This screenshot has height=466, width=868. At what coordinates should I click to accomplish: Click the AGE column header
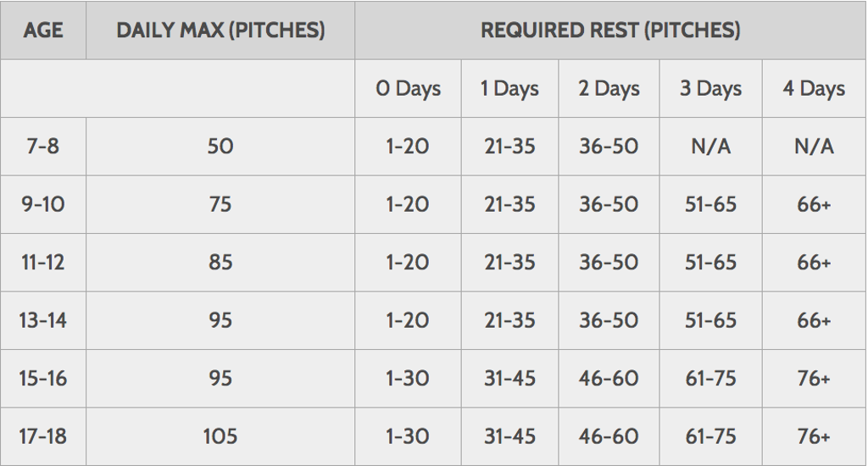pyautogui.click(x=43, y=31)
